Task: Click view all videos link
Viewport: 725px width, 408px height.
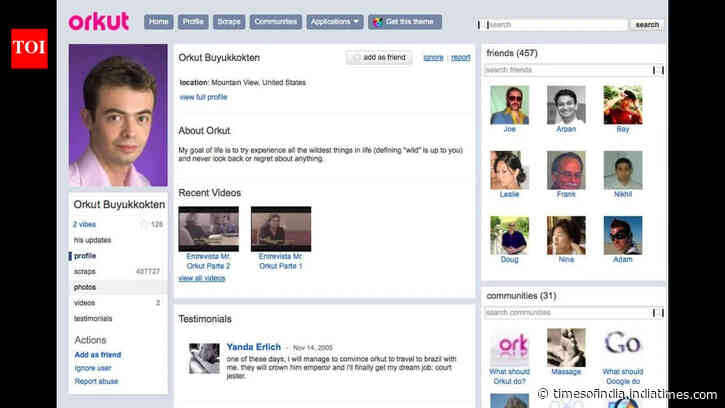Action: tap(202, 278)
